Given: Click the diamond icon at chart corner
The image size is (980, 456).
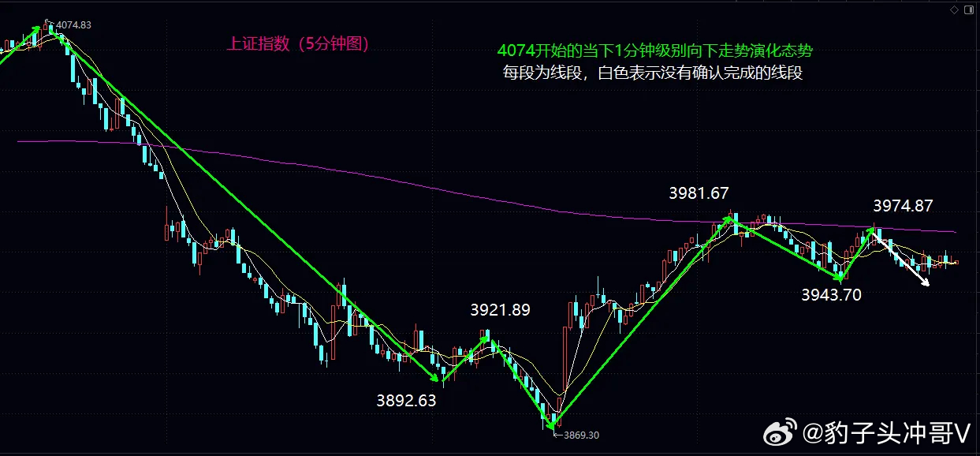Looking at the screenshot, I should [x=955, y=9].
